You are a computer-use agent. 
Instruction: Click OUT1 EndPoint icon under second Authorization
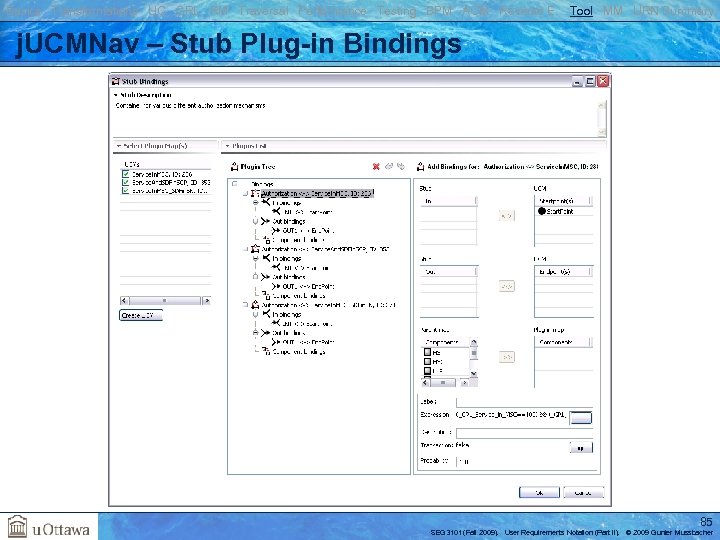[x=276, y=286]
